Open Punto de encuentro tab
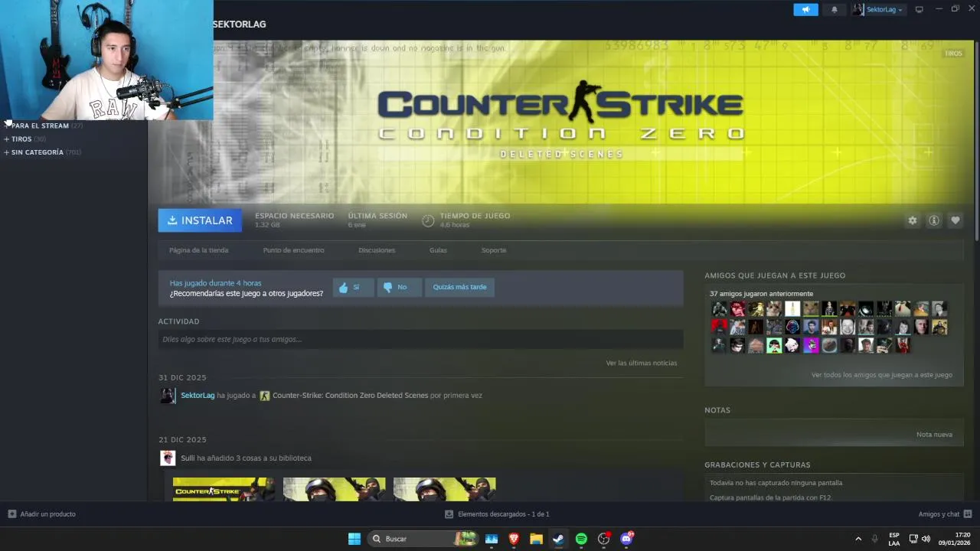Screen dimensions: 980x551 click(293, 250)
